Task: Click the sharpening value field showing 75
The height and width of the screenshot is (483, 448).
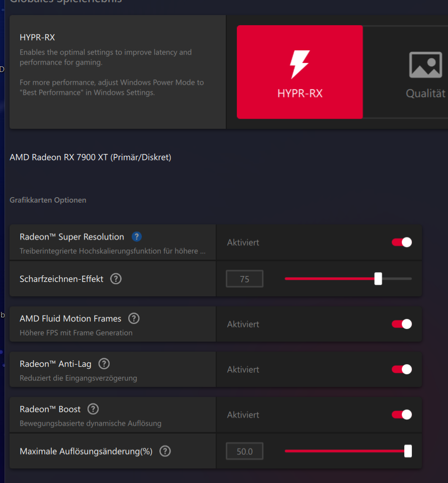Action: coord(244,278)
